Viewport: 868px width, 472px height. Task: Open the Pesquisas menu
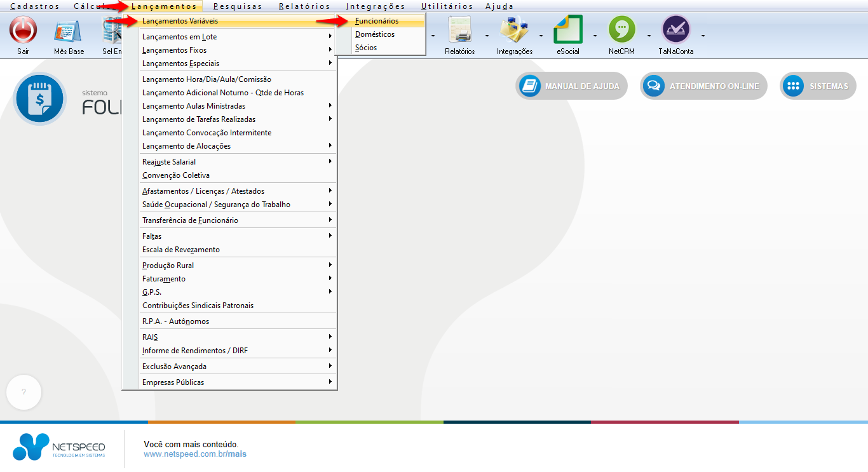tap(238, 6)
